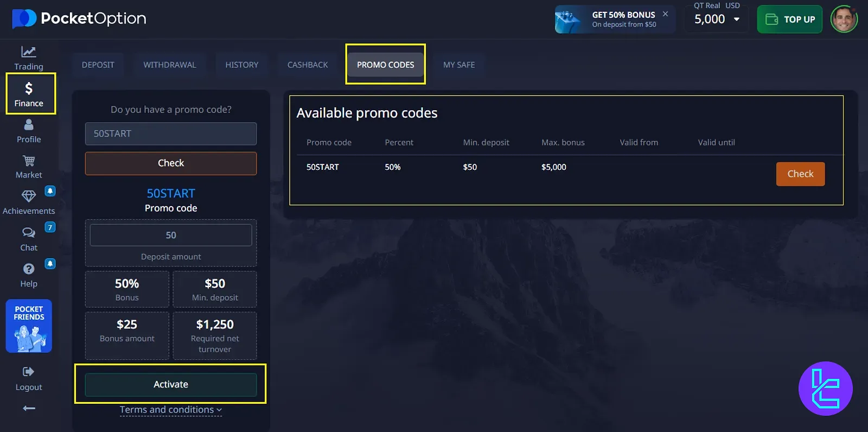868x432 pixels.
Task: Switch to the Deposit tab
Action: pos(98,65)
